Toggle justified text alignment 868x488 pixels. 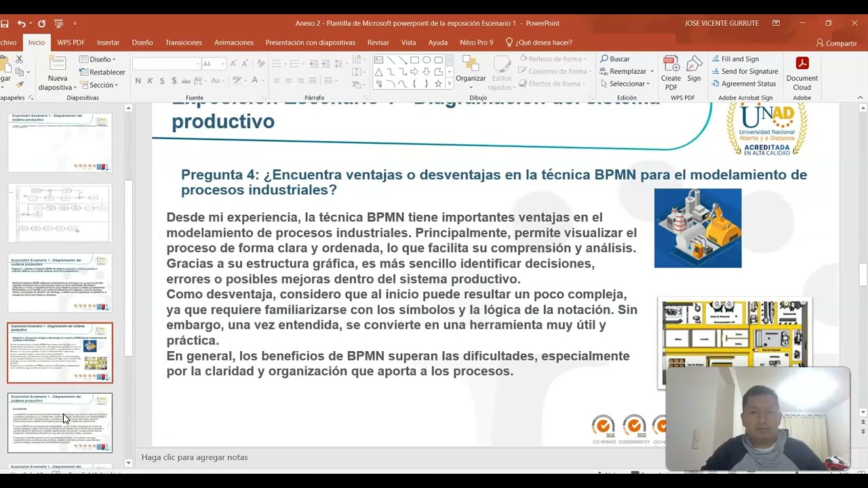pos(313,81)
